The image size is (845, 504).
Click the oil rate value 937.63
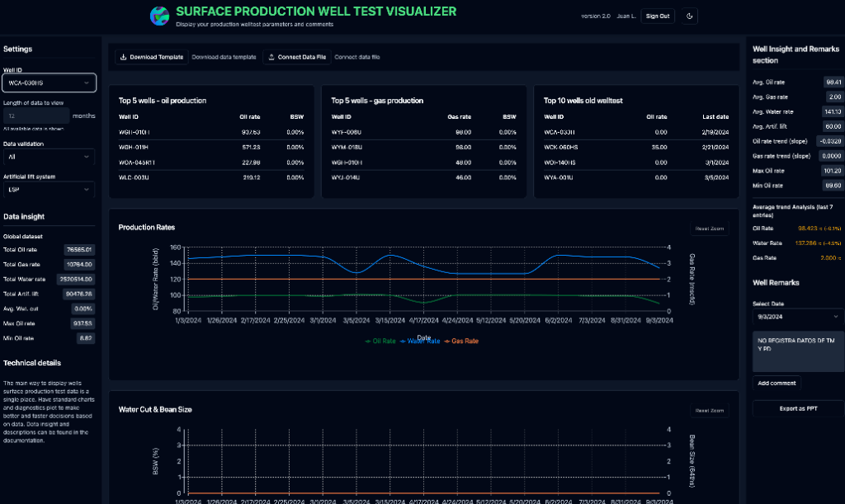point(251,132)
